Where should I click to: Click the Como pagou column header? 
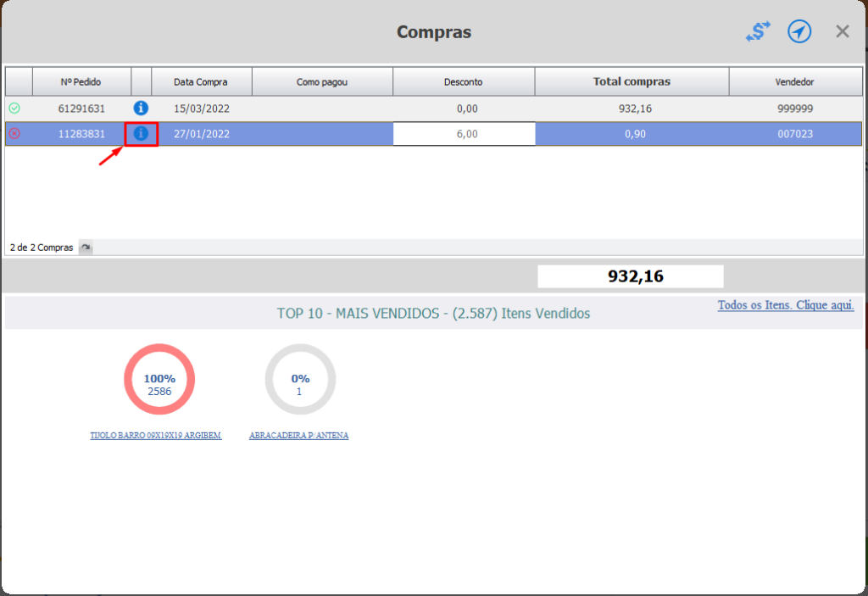pyautogui.click(x=322, y=82)
